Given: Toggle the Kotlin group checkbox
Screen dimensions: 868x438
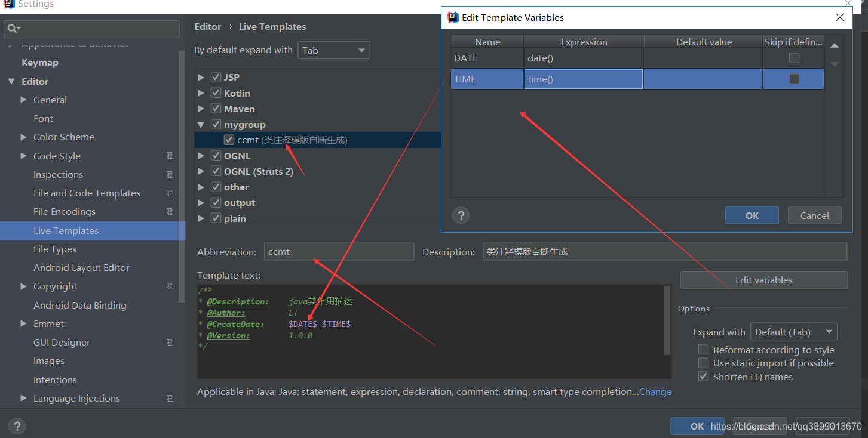Looking at the screenshot, I should tap(216, 93).
